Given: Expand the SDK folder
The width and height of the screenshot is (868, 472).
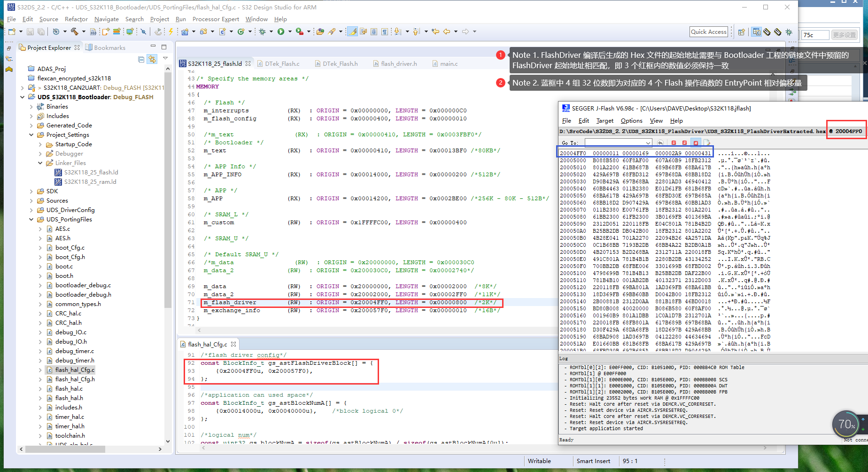Looking at the screenshot, I should point(31,191).
